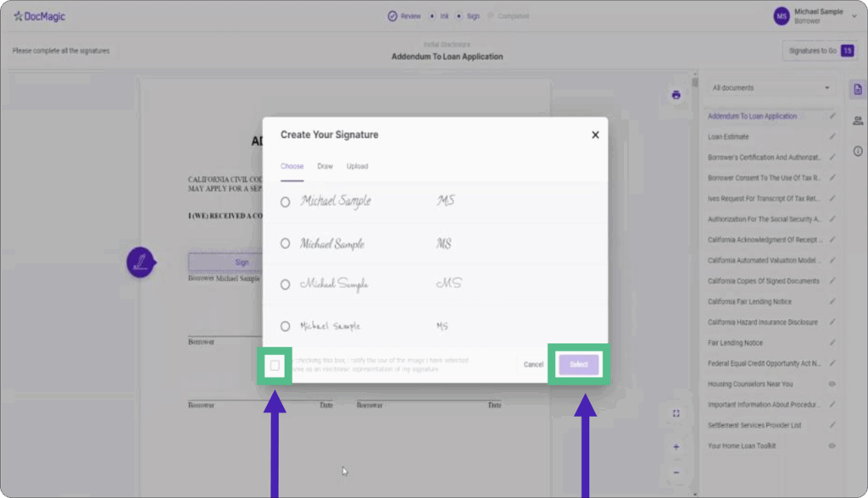Zoom in with the plus icon
868x498 pixels.
[676, 446]
